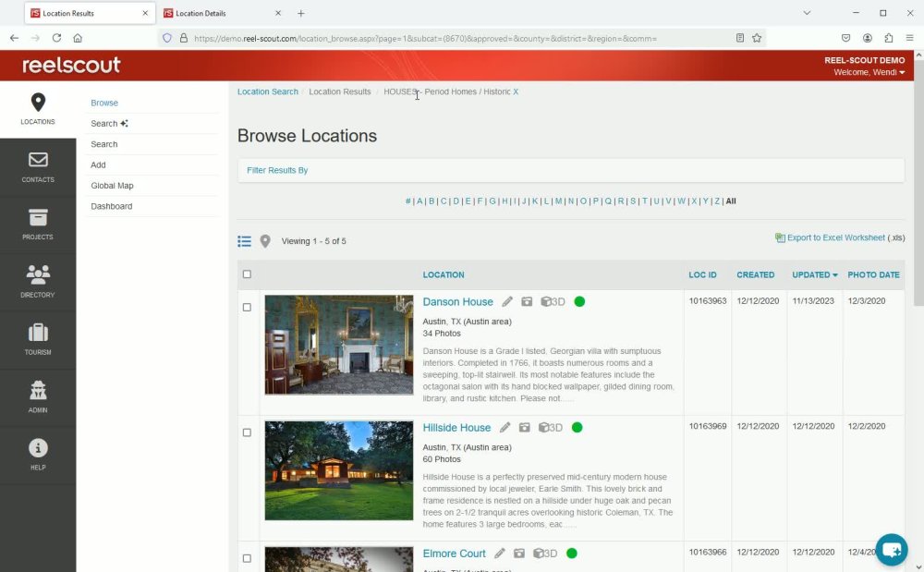The image size is (924, 572).
Task: Filter locations by letter H
Action: (505, 201)
